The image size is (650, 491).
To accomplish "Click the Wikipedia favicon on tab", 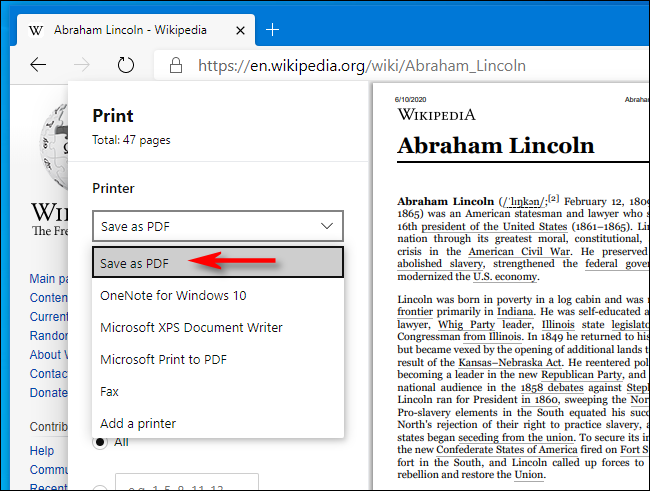I will pyautogui.click(x=36, y=29).
